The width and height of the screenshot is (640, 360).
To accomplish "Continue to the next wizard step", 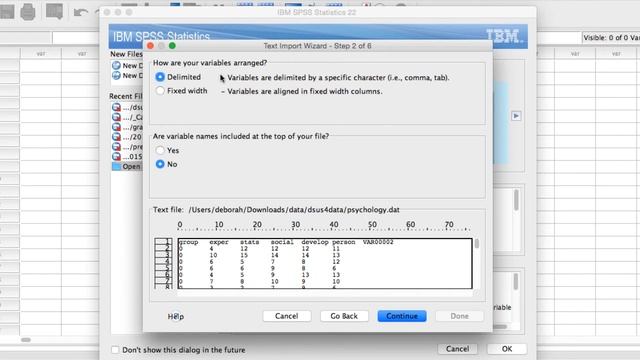I will pyautogui.click(x=402, y=316).
